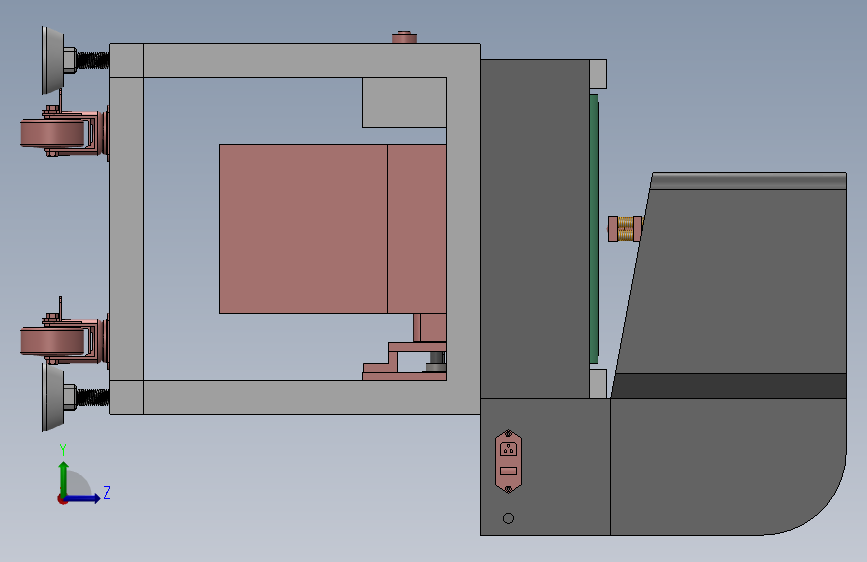
Task: Select the power inlet socket on cabinet
Action: coord(508,461)
